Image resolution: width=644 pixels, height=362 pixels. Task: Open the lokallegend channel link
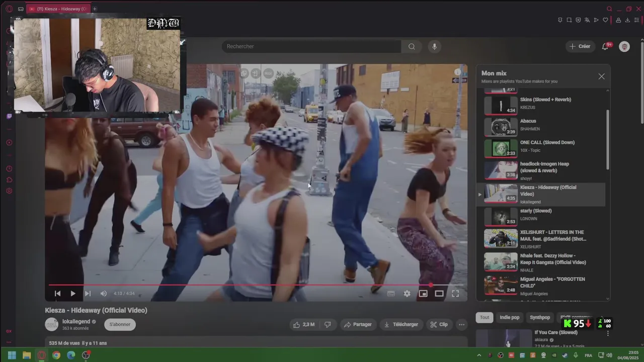pos(76,321)
